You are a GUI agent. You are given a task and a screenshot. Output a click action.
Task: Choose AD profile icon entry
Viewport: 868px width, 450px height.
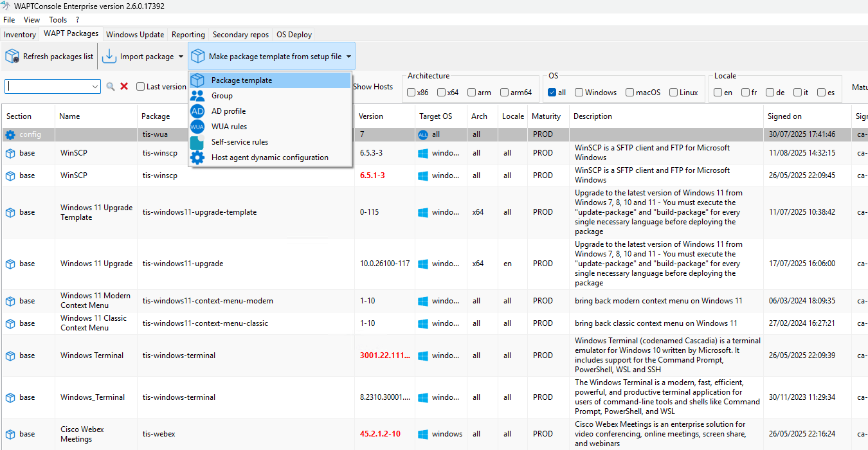coord(198,111)
